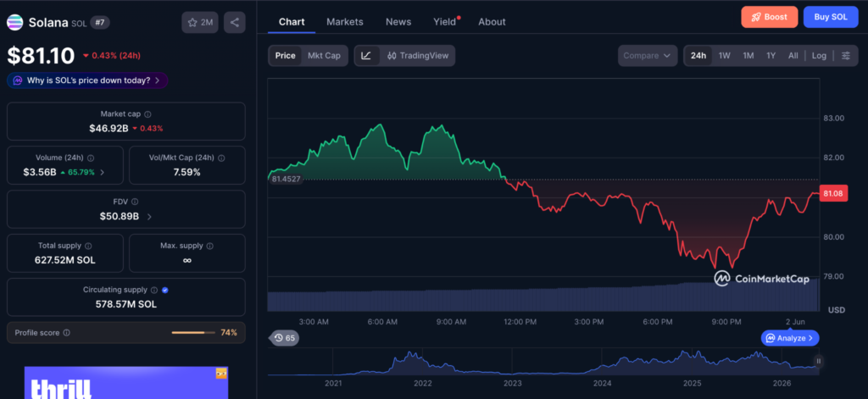This screenshot has width=868, height=399.
Task: Select the 1M time range
Action: (x=748, y=55)
